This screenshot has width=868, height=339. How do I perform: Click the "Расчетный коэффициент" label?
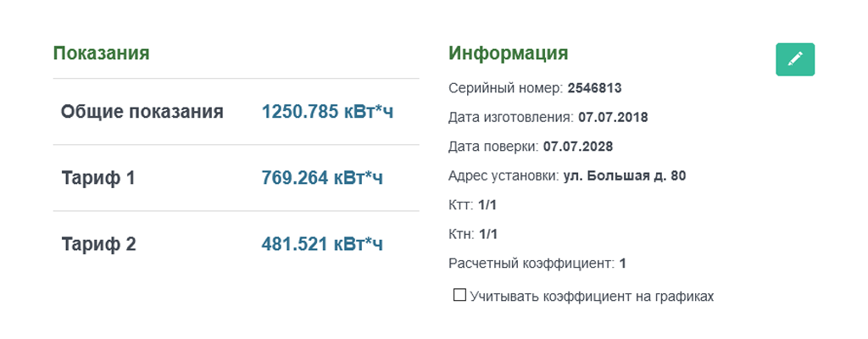(x=531, y=264)
